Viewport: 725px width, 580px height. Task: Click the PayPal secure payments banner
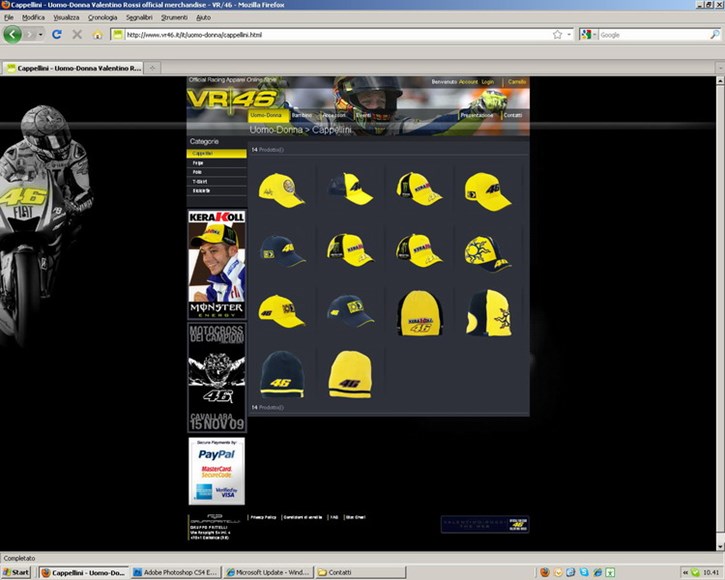[x=216, y=471]
